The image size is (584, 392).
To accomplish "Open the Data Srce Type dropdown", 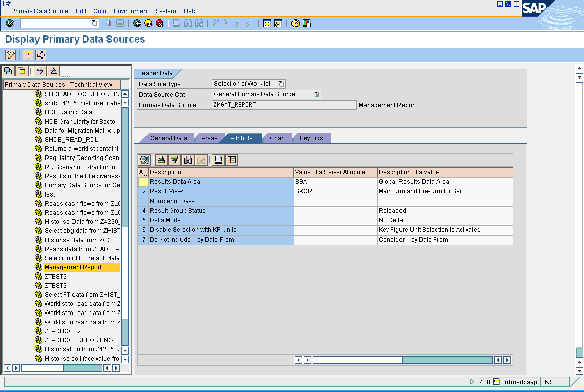I will tap(282, 84).
